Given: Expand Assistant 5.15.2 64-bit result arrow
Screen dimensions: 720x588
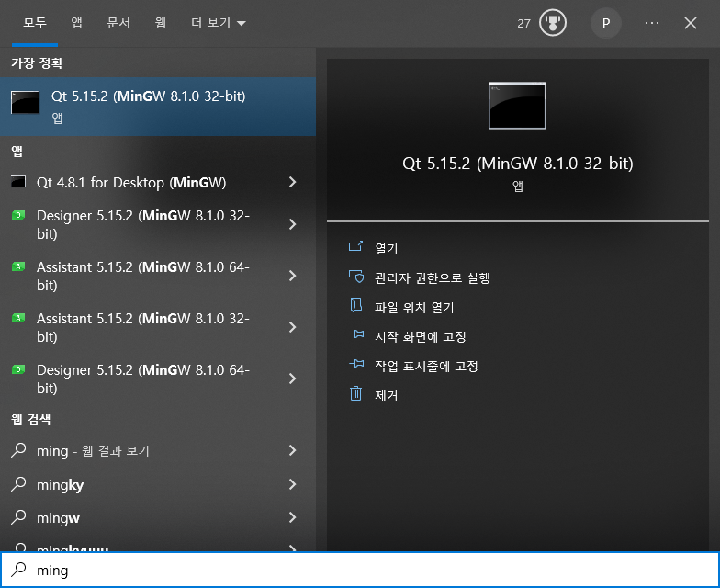Looking at the screenshot, I should [x=292, y=276].
